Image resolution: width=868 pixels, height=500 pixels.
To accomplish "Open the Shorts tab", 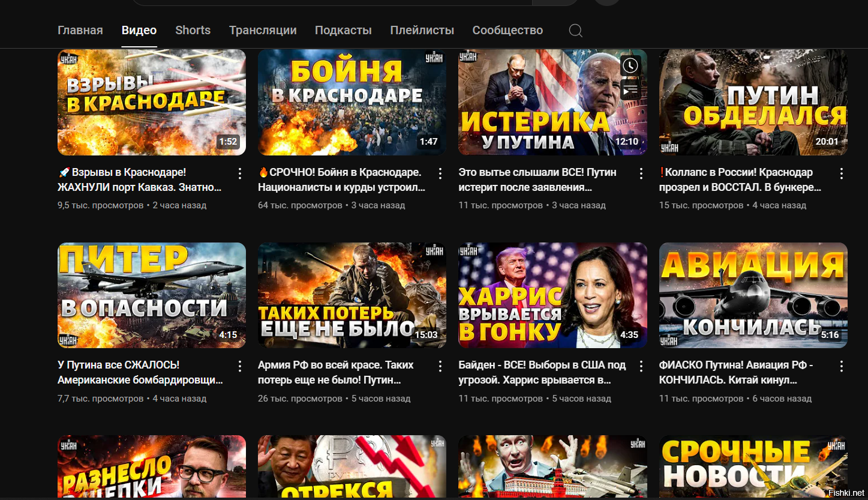I will [193, 31].
